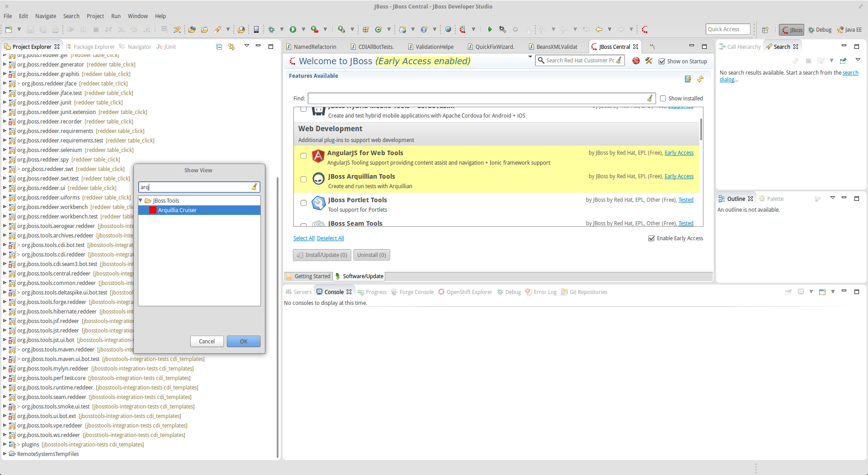Screen dimensions: 868x475
Task: Click the Open Perspective icon
Action: click(x=765, y=30)
